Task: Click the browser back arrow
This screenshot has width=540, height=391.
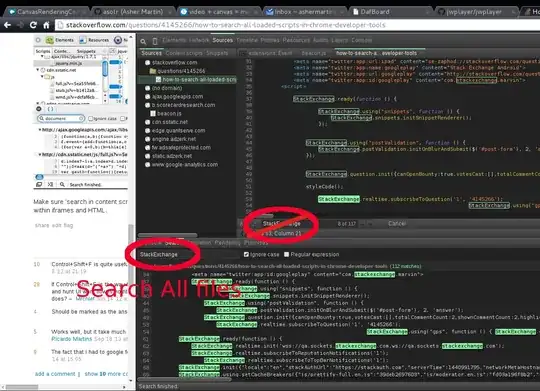Action: coord(7,25)
